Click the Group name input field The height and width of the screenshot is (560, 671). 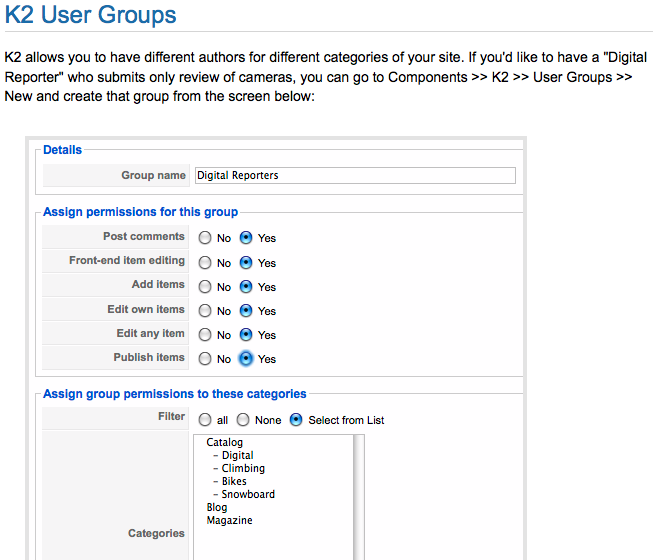tap(355, 175)
